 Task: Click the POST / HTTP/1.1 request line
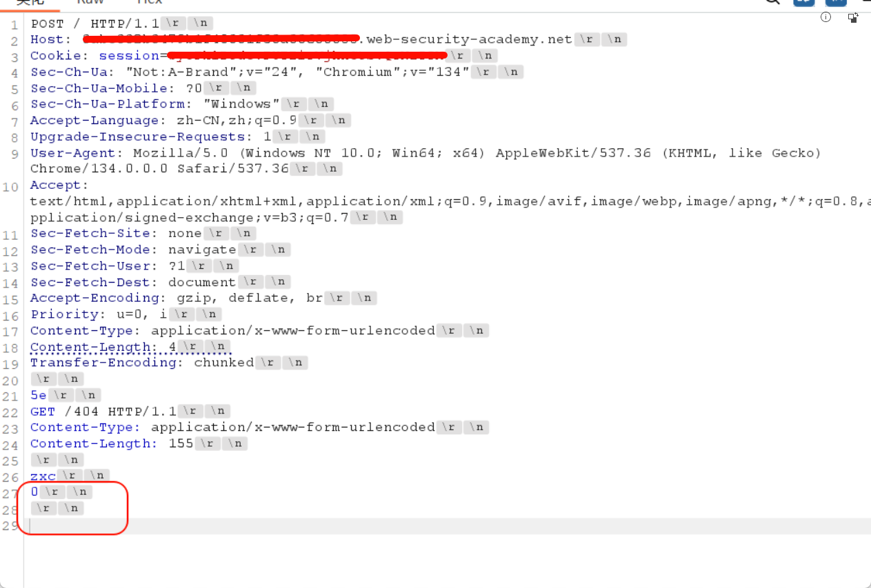pyautogui.click(x=95, y=23)
